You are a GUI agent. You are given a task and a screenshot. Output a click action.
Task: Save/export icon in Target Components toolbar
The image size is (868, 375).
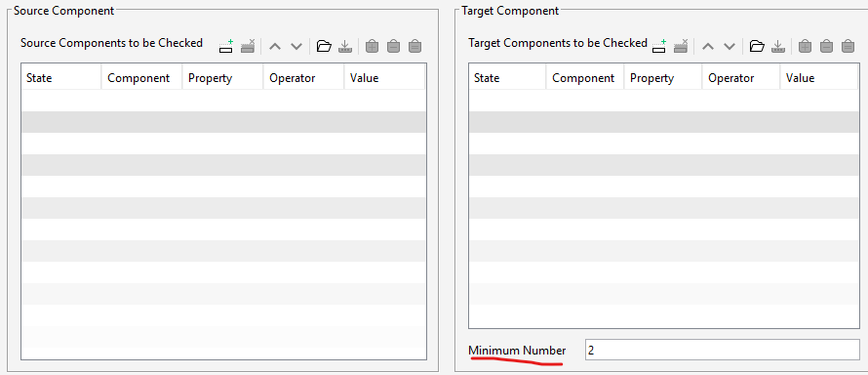tap(777, 47)
